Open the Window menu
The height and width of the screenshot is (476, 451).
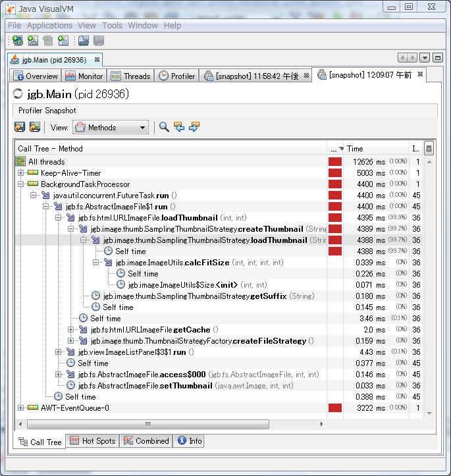pyautogui.click(x=143, y=26)
